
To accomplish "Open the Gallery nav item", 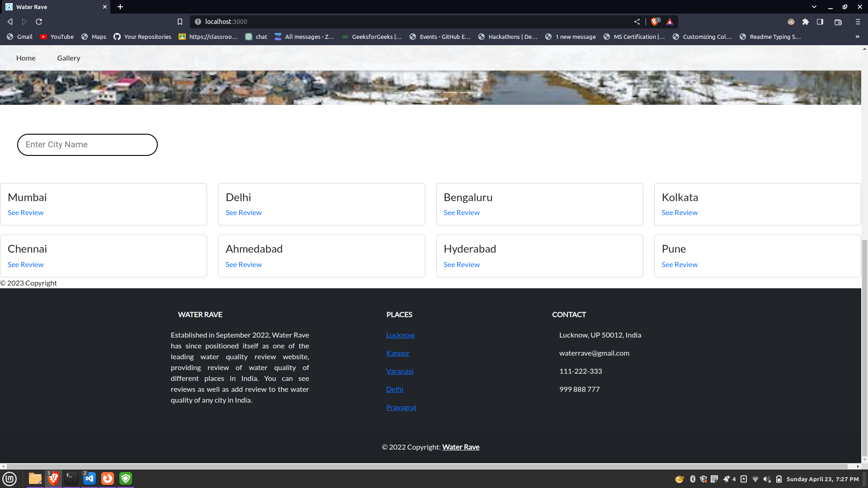I will click(69, 58).
